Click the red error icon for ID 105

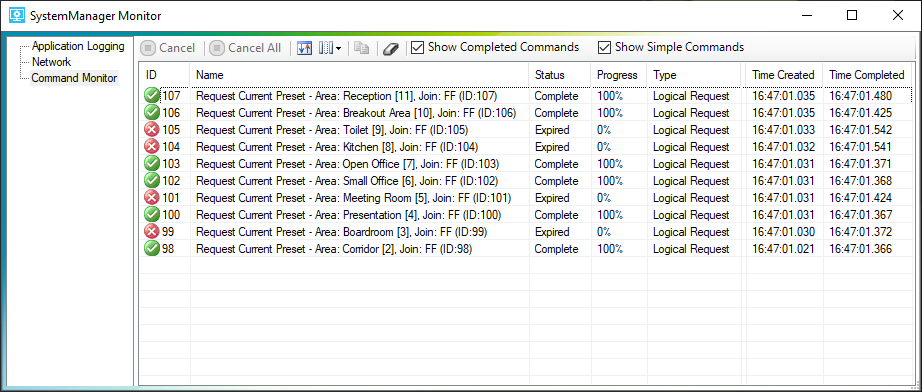(x=152, y=129)
